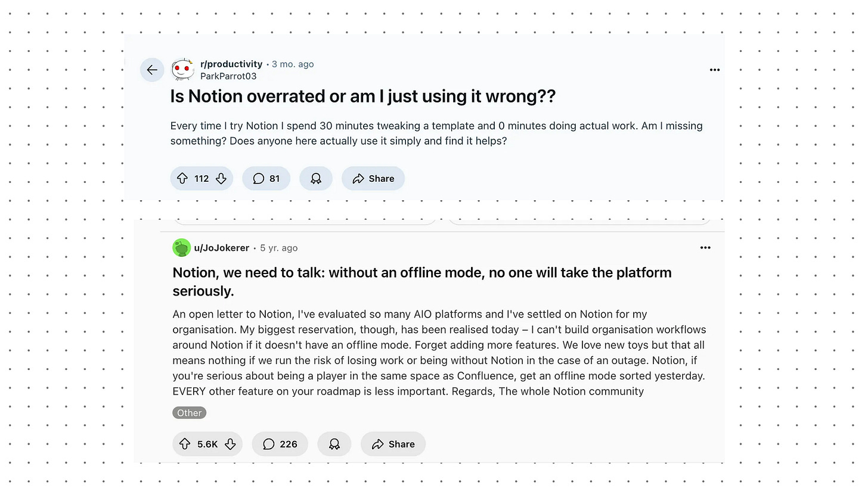Screen dimensions: 868x488
Task: Open the u/JoJokerer avatar
Action: tap(181, 248)
